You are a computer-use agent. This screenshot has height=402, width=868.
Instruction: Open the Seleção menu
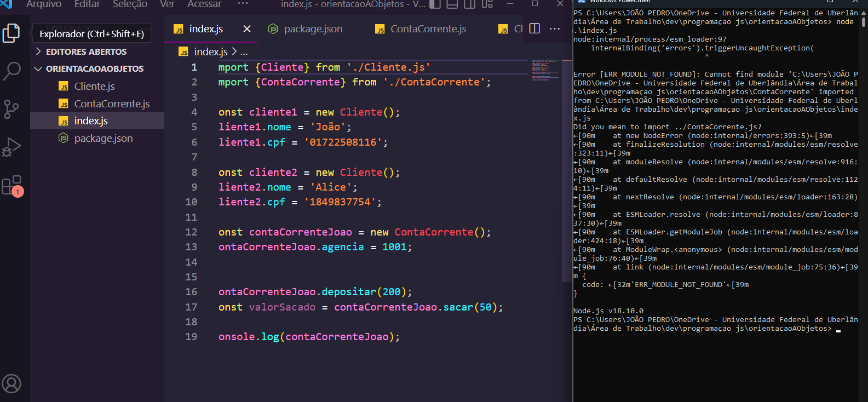(x=130, y=4)
